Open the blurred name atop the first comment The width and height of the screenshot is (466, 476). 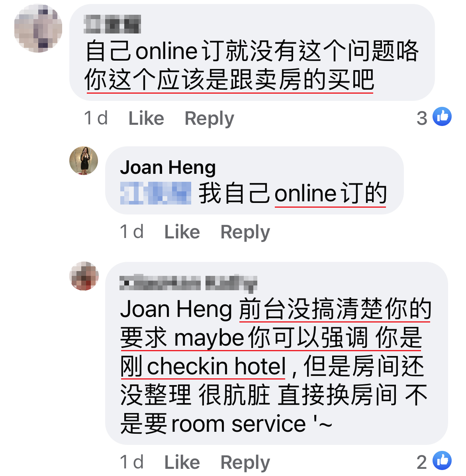tap(113, 24)
